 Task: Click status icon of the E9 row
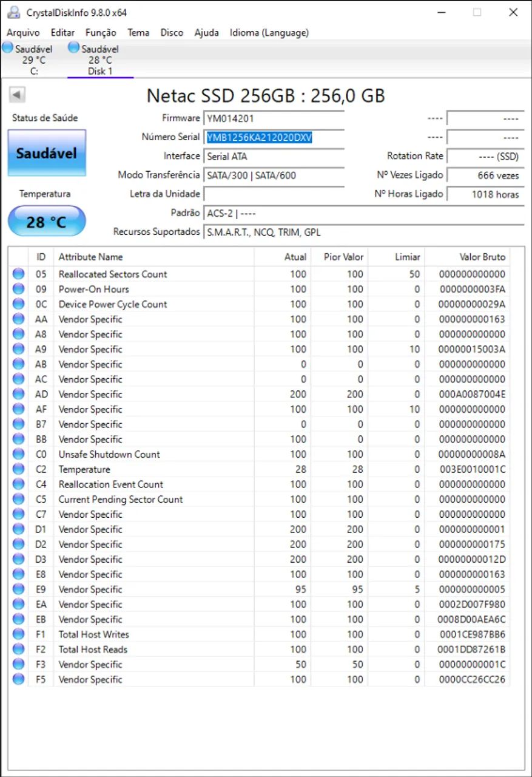[19, 589]
